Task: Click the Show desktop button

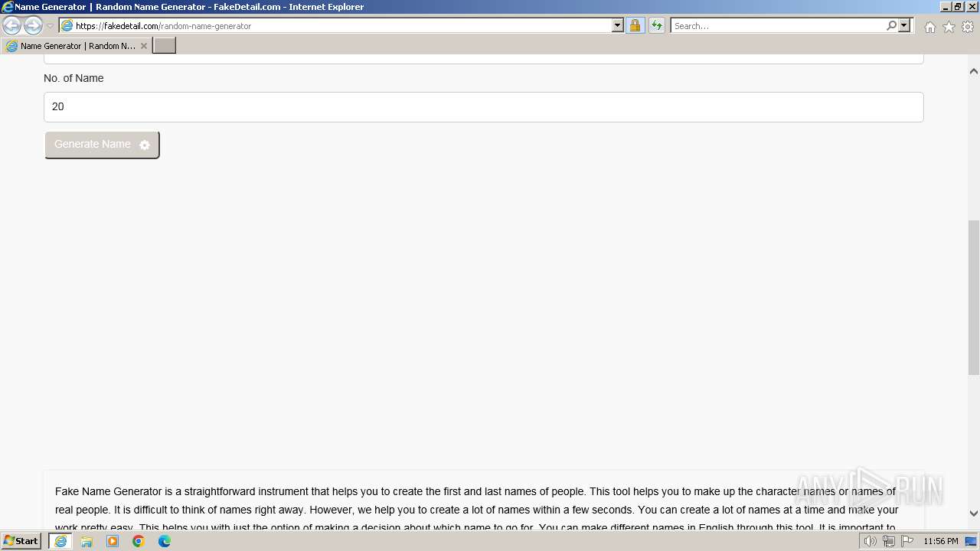Action: pos(972,541)
